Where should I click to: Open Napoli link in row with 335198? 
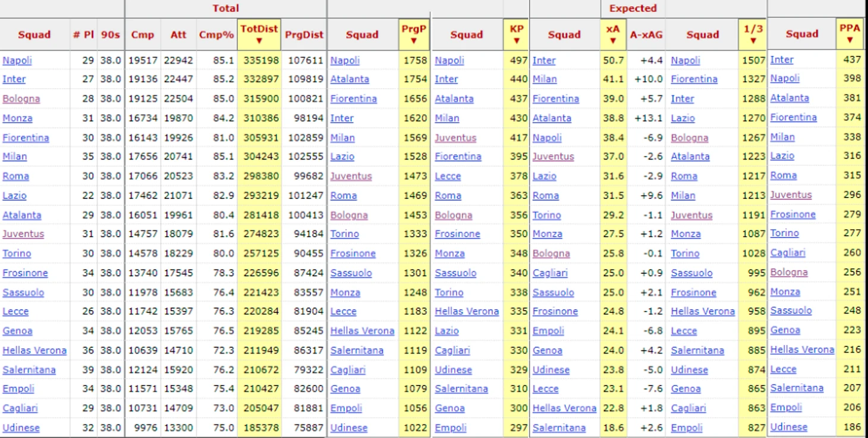click(x=17, y=60)
